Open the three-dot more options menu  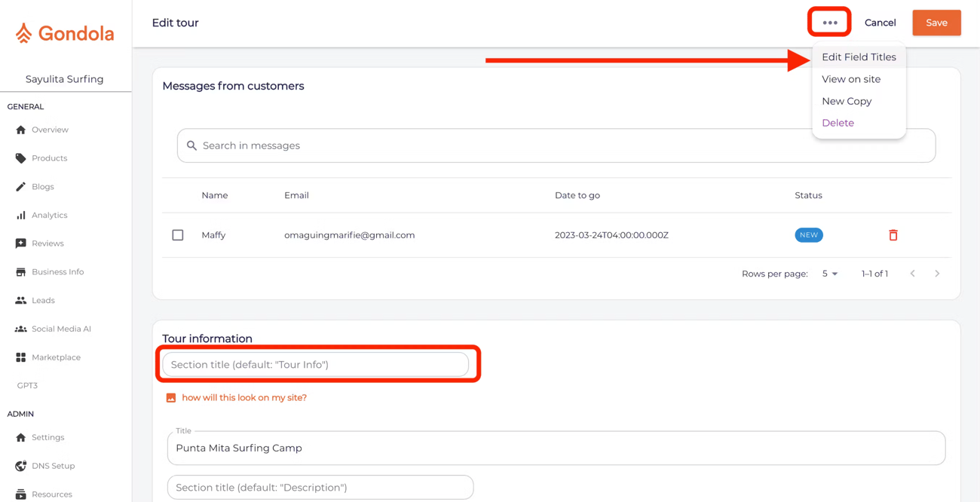[829, 23]
